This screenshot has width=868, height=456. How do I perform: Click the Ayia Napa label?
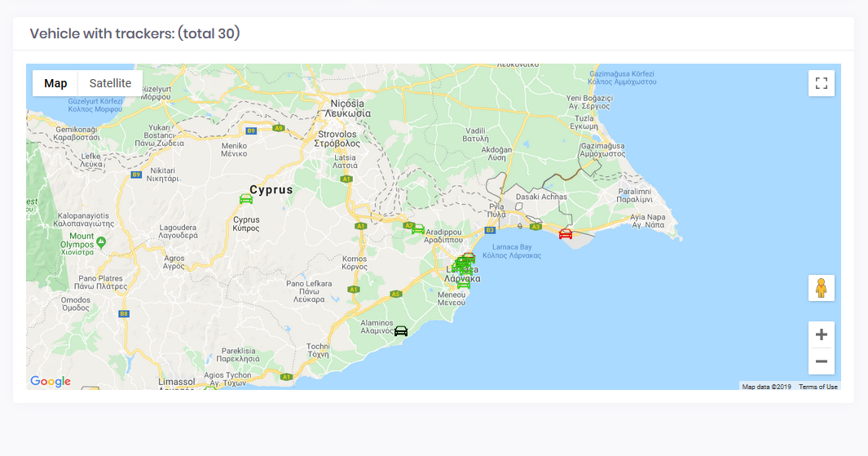[x=648, y=221]
